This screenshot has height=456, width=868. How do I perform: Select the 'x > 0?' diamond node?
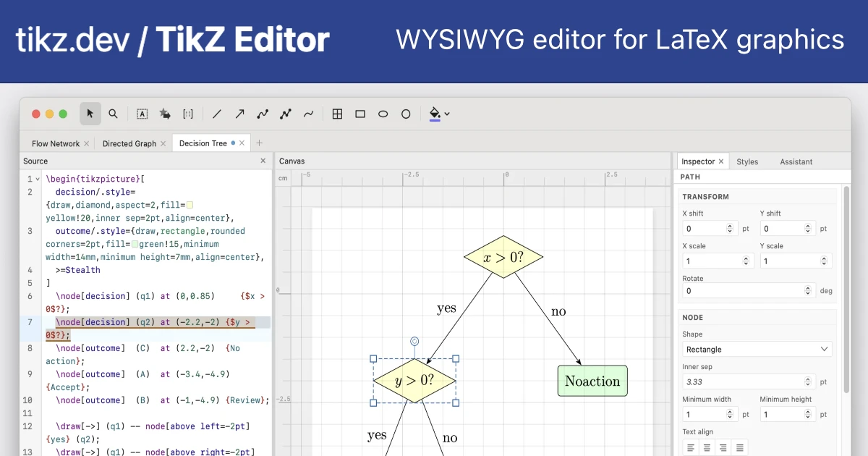coord(503,256)
